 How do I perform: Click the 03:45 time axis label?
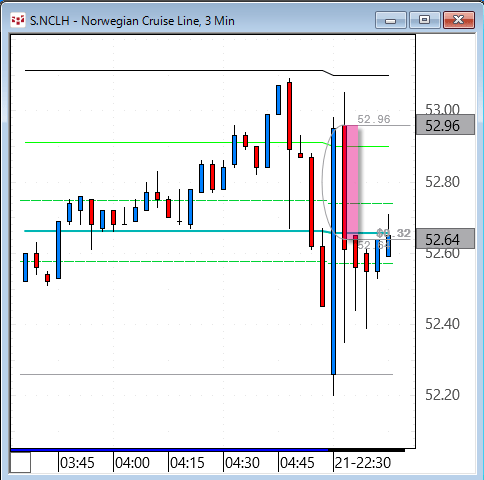point(77,463)
